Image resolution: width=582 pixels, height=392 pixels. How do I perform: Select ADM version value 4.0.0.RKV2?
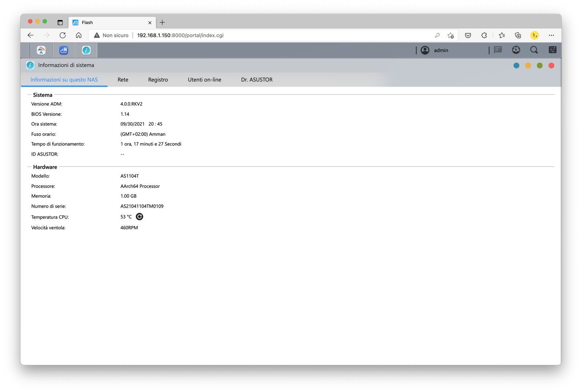[x=131, y=104]
